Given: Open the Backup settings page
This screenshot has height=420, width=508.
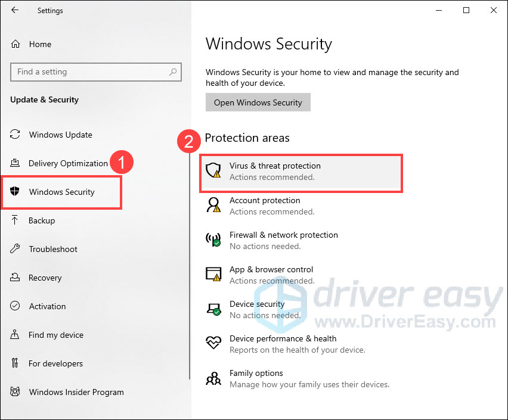Looking at the screenshot, I should point(42,220).
